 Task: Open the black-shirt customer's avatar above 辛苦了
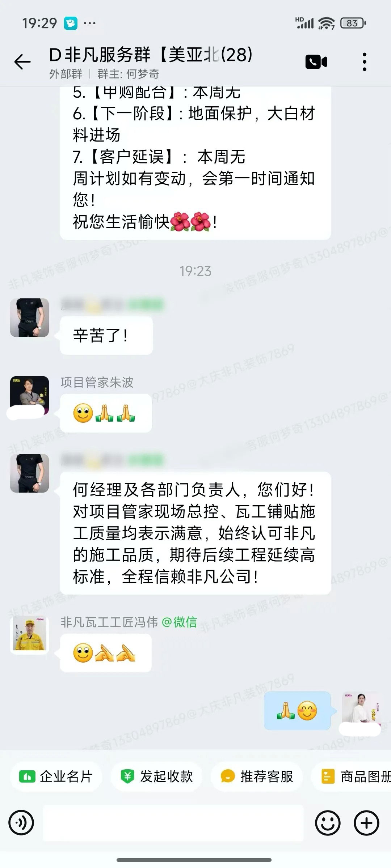29,318
